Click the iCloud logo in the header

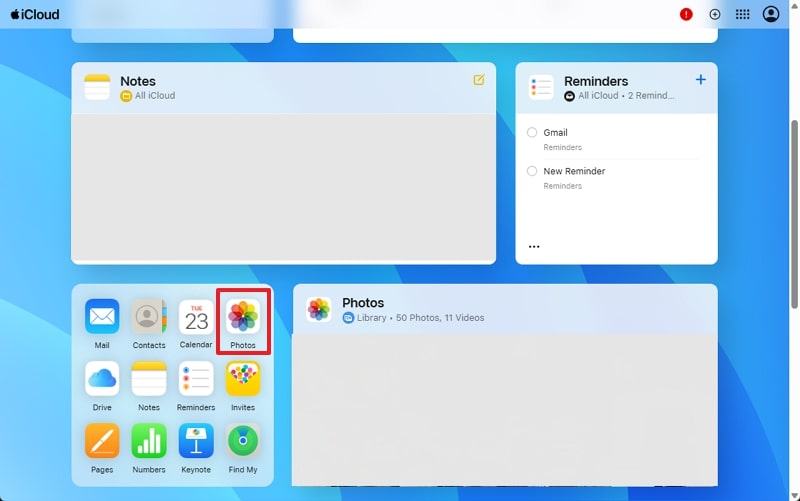[35, 14]
